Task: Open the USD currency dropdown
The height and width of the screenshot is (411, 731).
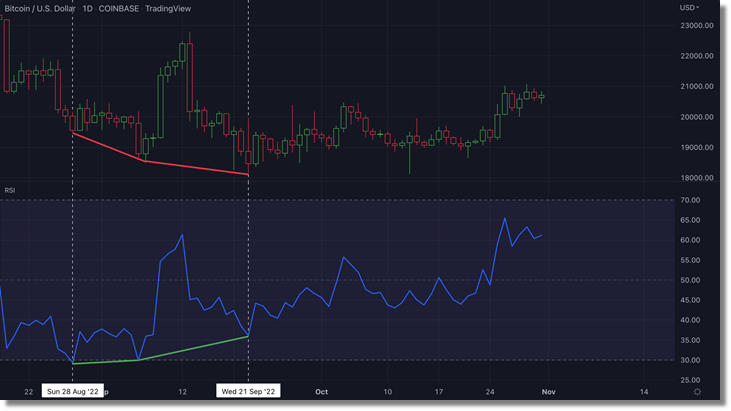Action: 689,8
